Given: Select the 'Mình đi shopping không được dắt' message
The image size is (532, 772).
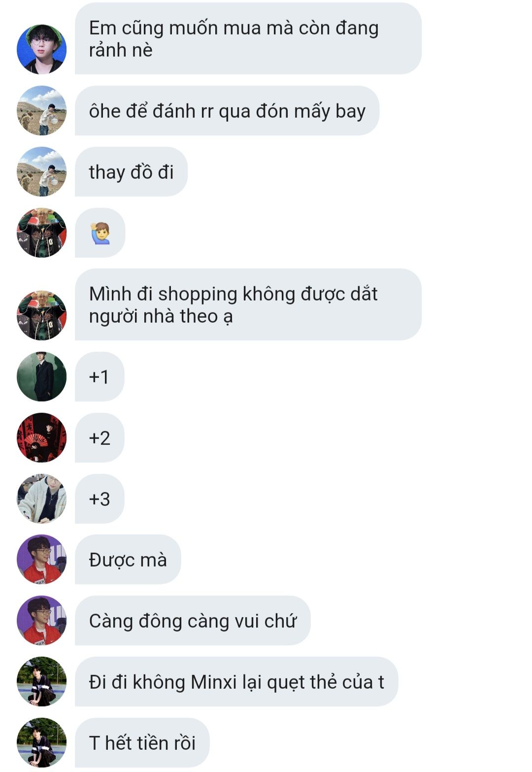Looking at the screenshot, I should 248,304.
